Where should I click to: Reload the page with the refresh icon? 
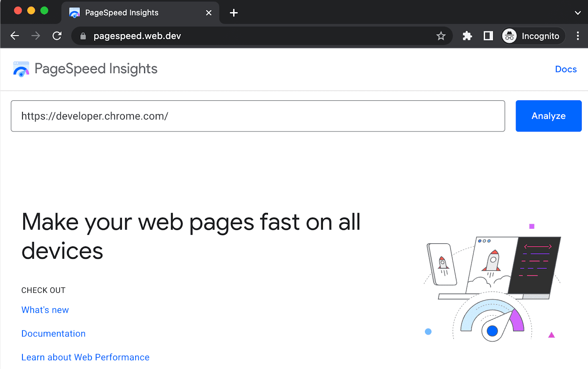pyautogui.click(x=57, y=36)
